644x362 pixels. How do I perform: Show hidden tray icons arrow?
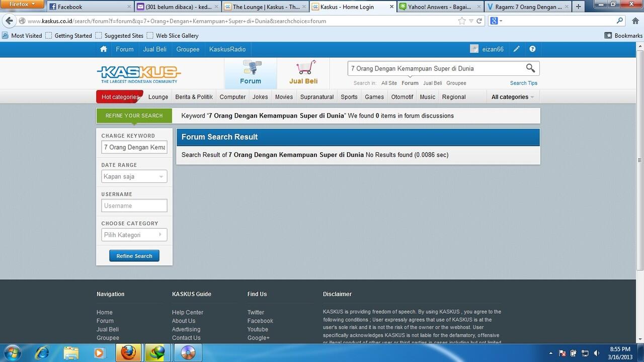[550, 353]
